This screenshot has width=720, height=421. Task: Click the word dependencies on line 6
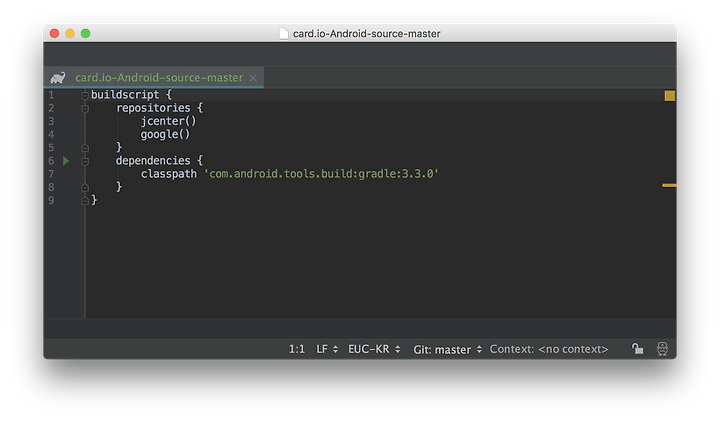(x=153, y=161)
